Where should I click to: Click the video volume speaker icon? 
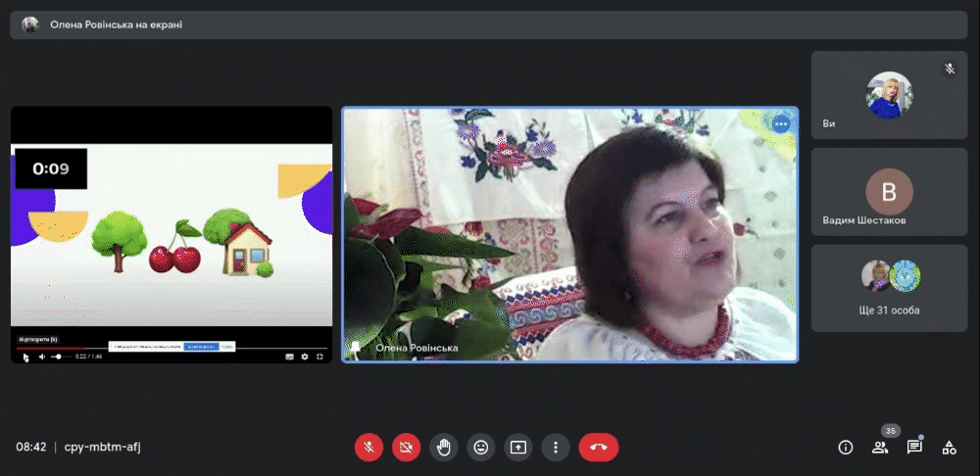42,357
